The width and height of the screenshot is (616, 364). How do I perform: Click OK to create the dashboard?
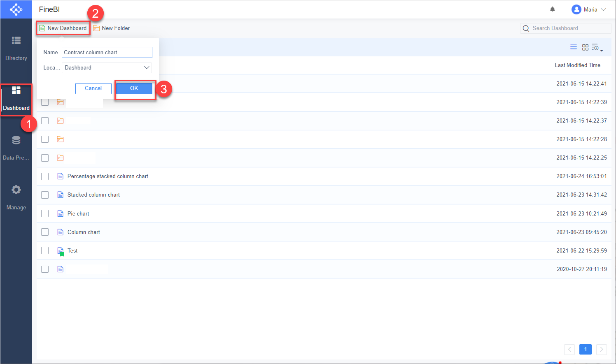(x=134, y=88)
